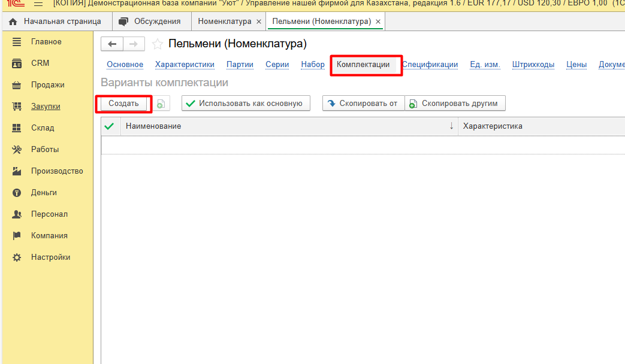
Task: Click the copy document icon beside Создать
Action: 161,104
